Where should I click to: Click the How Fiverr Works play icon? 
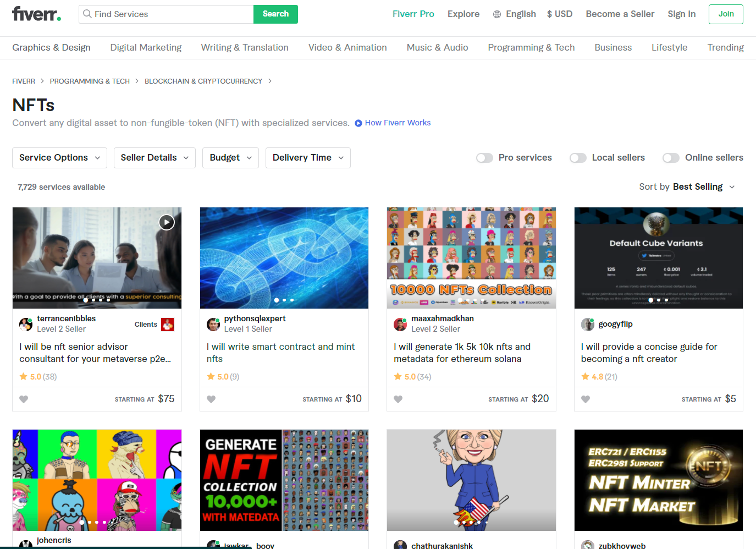point(358,123)
